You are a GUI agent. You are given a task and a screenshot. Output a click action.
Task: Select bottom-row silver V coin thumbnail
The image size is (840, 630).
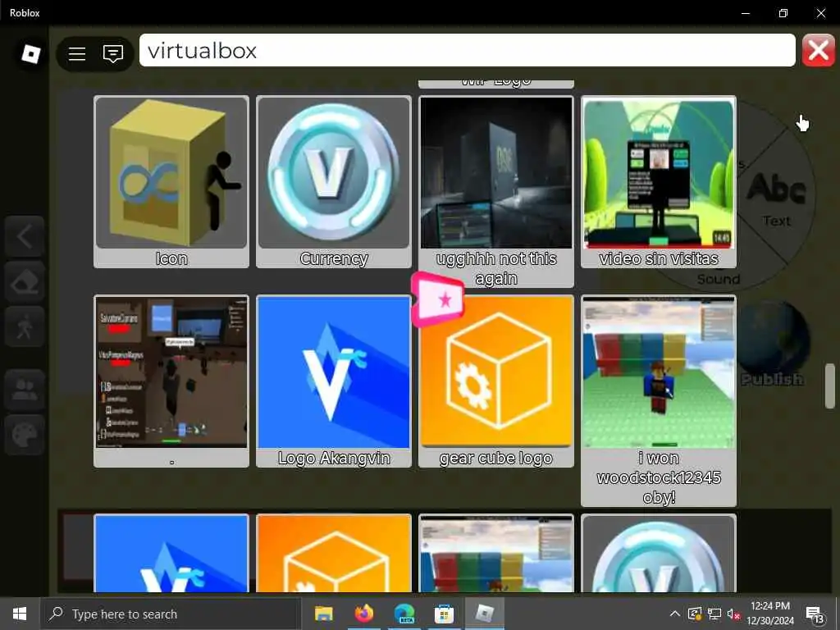(659, 554)
